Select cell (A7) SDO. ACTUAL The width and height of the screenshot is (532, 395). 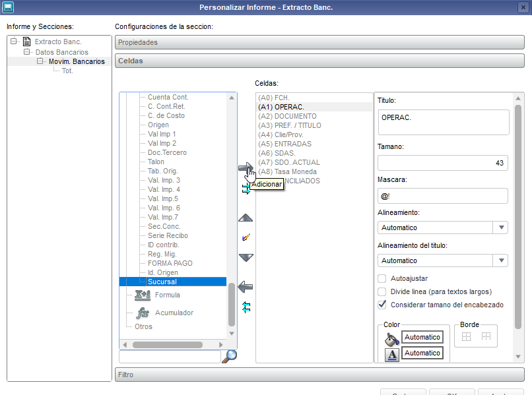(x=314, y=162)
